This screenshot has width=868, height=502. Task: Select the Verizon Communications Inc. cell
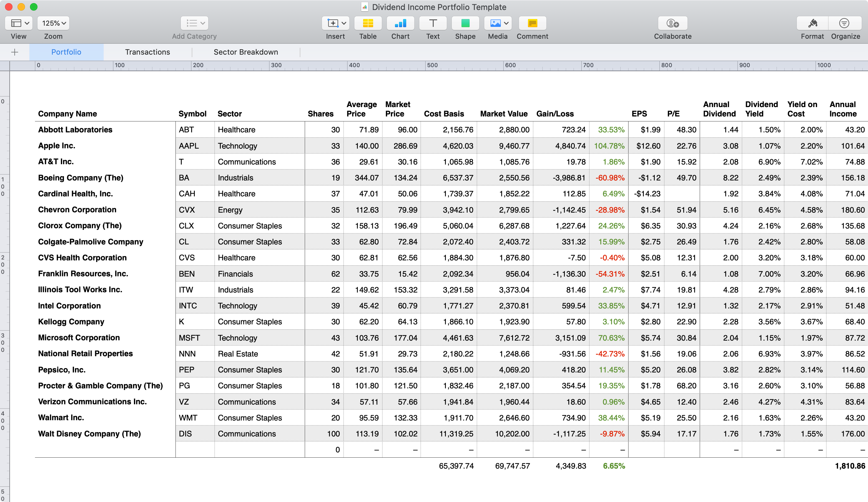pos(105,401)
